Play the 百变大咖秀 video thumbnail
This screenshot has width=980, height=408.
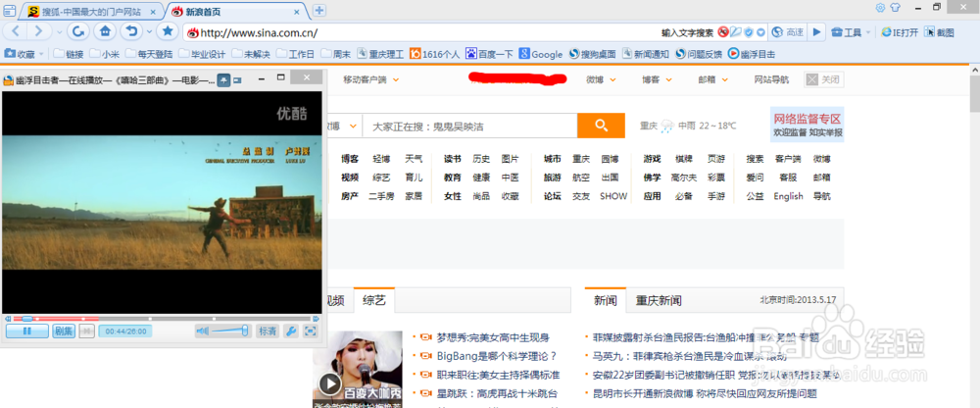click(x=357, y=369)
